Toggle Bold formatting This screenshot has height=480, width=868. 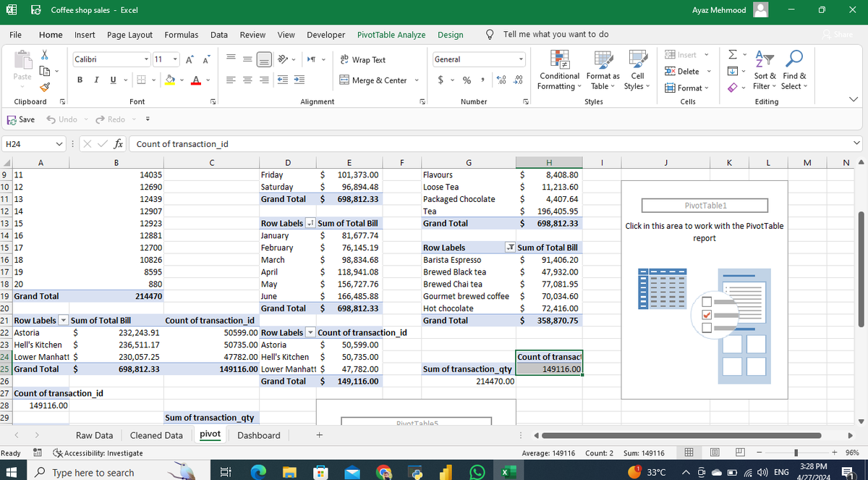click(x=80, y=80)
